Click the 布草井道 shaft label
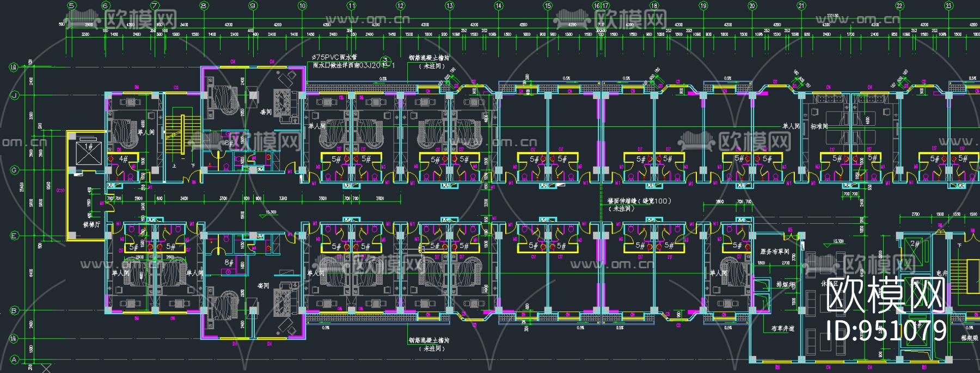980x373 pixels. (x=782, y=328)
